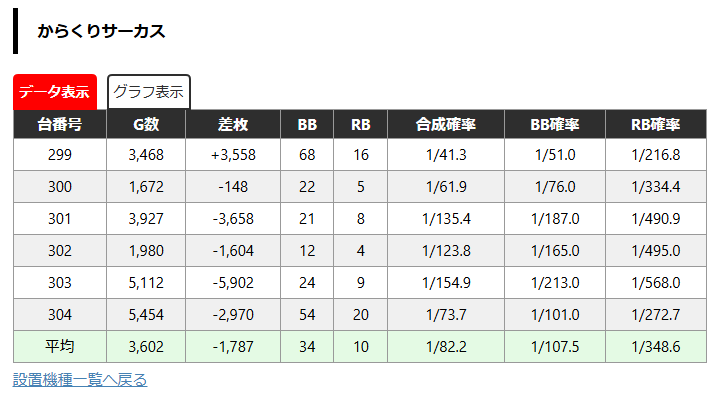Select machine number 302 cell
The image size is (726, 401).
[x=60, y=251]
